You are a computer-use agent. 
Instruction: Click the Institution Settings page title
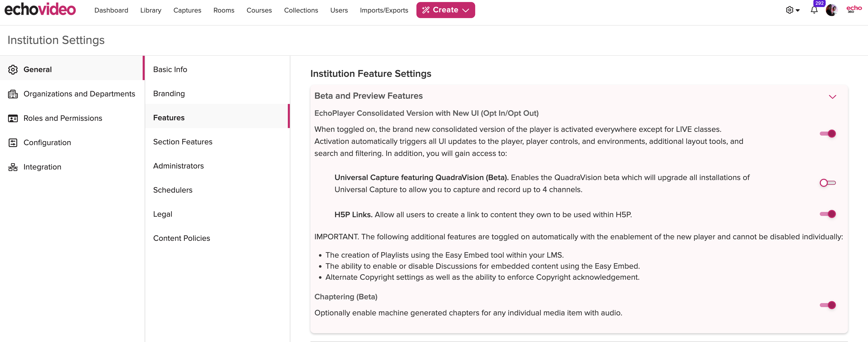click(x=56, y=40)
